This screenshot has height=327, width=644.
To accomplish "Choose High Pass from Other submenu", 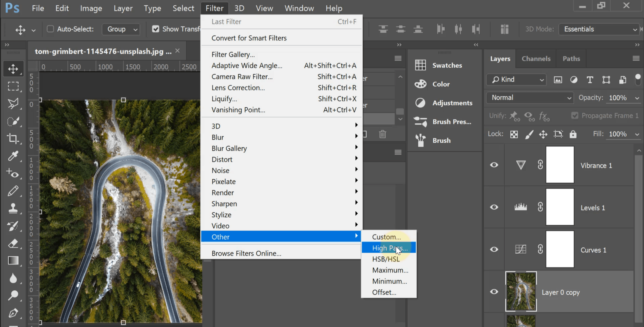I will pyautogui.click(x=389, y=248).
